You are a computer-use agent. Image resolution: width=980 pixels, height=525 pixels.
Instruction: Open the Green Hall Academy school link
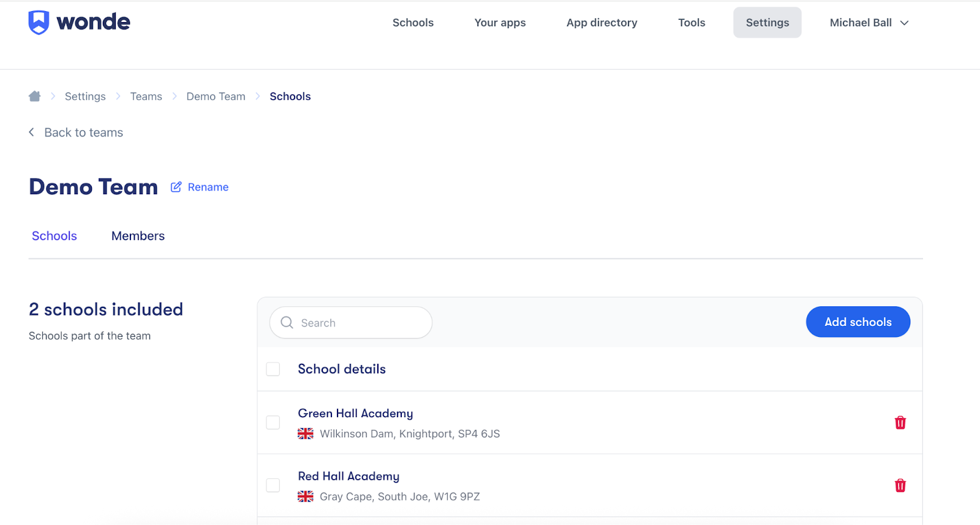tap(355, 414)
